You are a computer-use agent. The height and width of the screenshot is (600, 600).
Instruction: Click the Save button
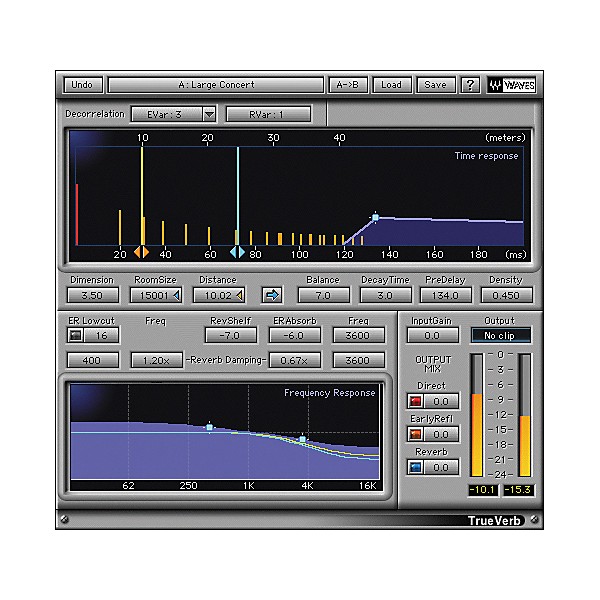(435, 85)
